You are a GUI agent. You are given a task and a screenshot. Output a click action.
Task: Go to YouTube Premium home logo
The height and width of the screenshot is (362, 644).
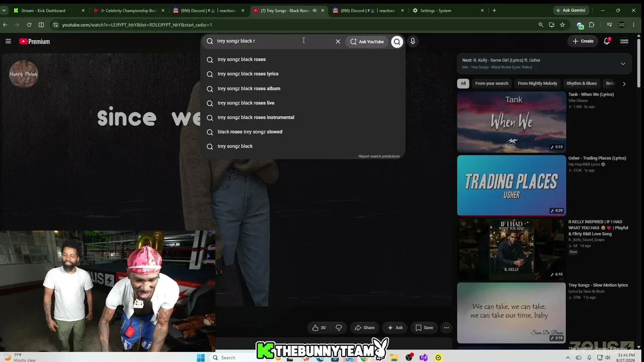coord(34,41)
